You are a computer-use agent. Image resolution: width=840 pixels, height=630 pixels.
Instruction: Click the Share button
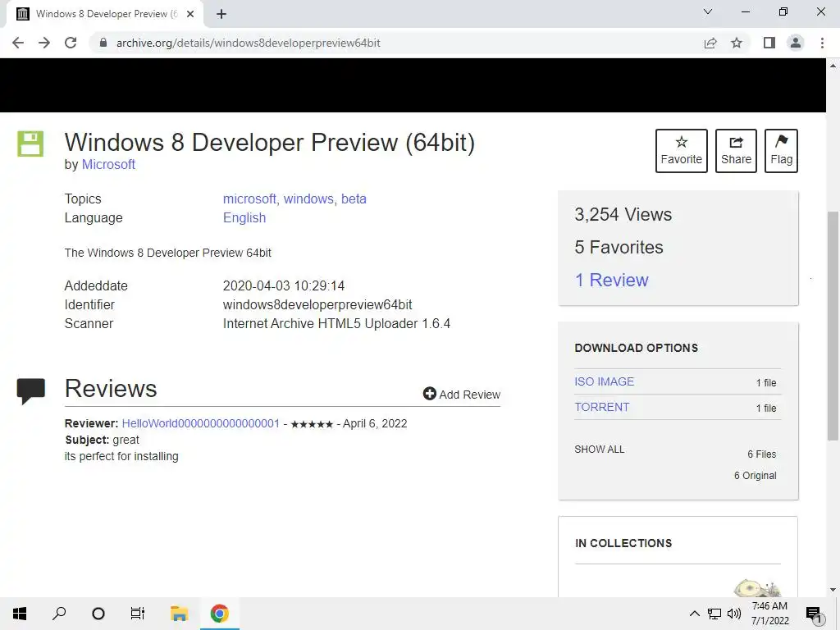click(736, 151)
